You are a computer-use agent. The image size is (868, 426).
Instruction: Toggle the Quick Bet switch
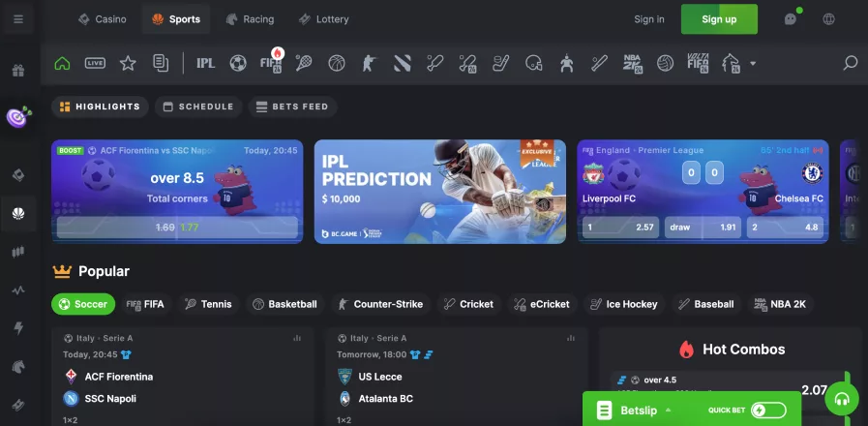(768, 411)
